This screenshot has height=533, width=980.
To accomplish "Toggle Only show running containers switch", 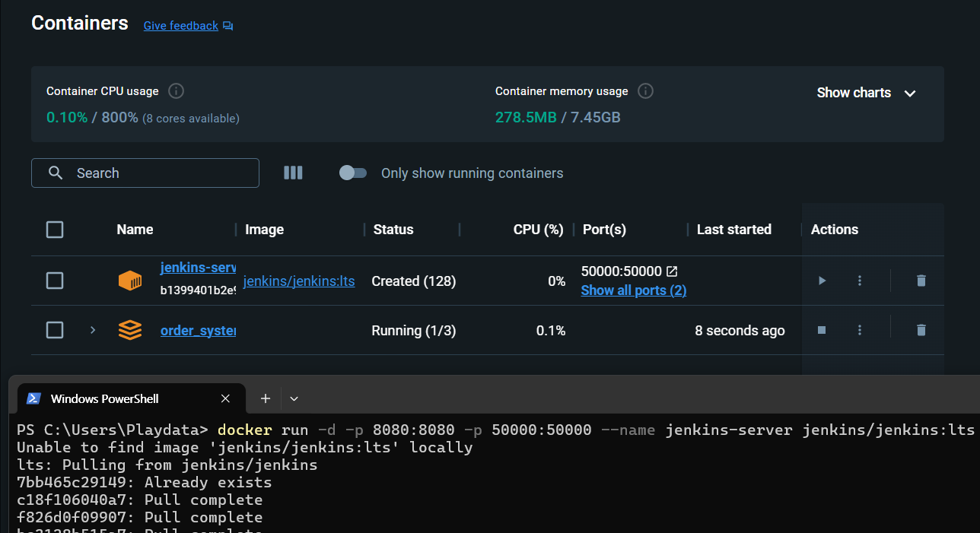I will 353,173.
